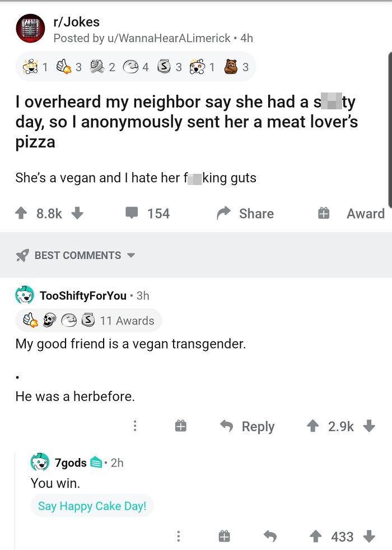Tap the gift icon beside Reply

pos(180,426)
